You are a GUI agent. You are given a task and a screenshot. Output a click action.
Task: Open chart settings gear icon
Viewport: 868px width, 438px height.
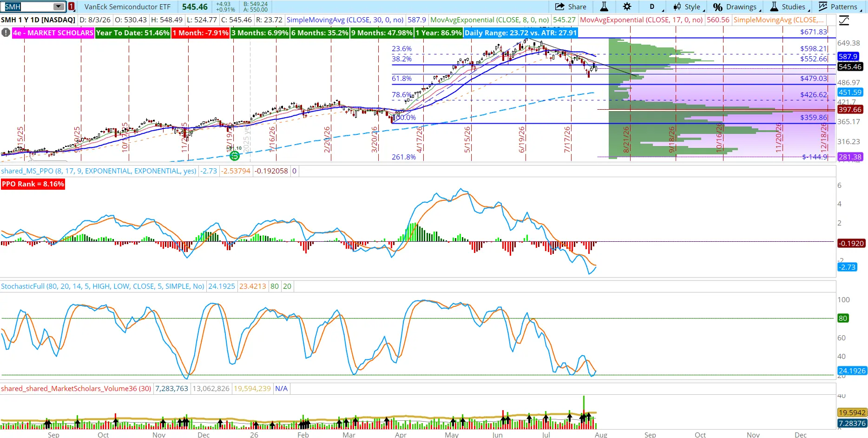627,7
